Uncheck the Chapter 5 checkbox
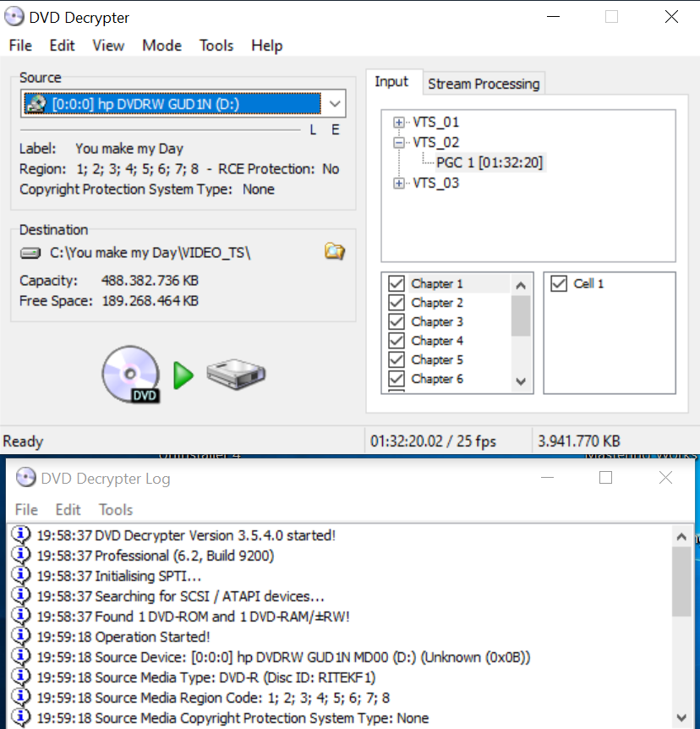 396,360
